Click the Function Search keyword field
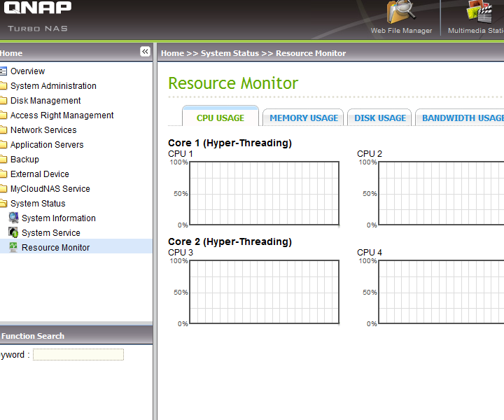The image size is (504, 420). coord(78,355)
